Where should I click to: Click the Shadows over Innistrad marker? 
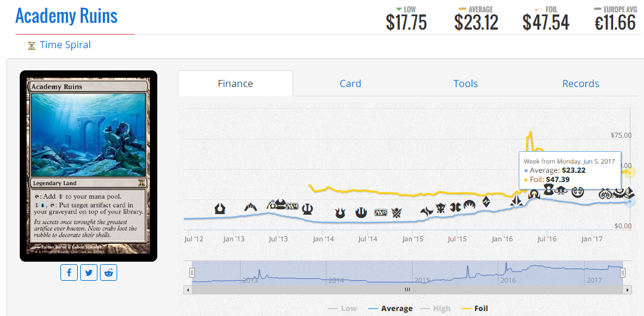click(534, 193)
